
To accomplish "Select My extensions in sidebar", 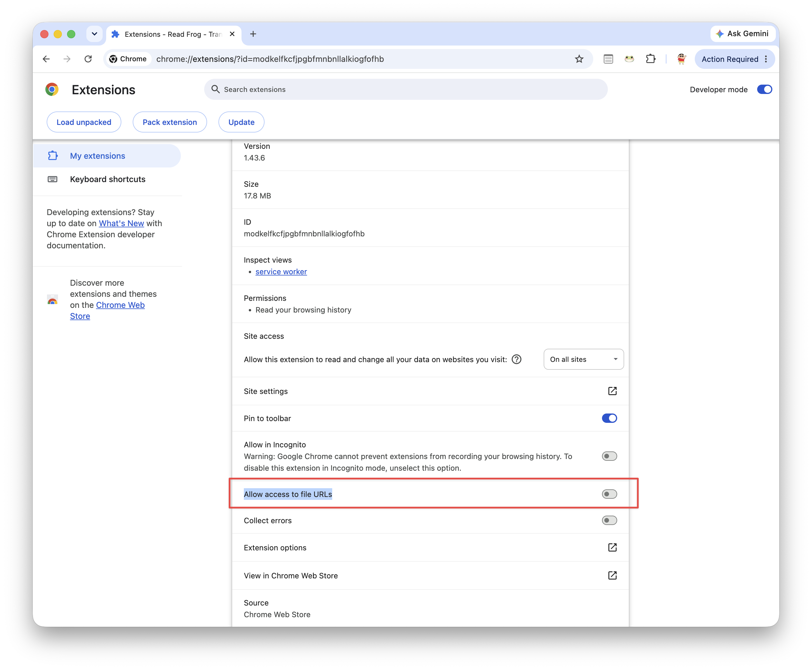I will click(x=106, y=156).
